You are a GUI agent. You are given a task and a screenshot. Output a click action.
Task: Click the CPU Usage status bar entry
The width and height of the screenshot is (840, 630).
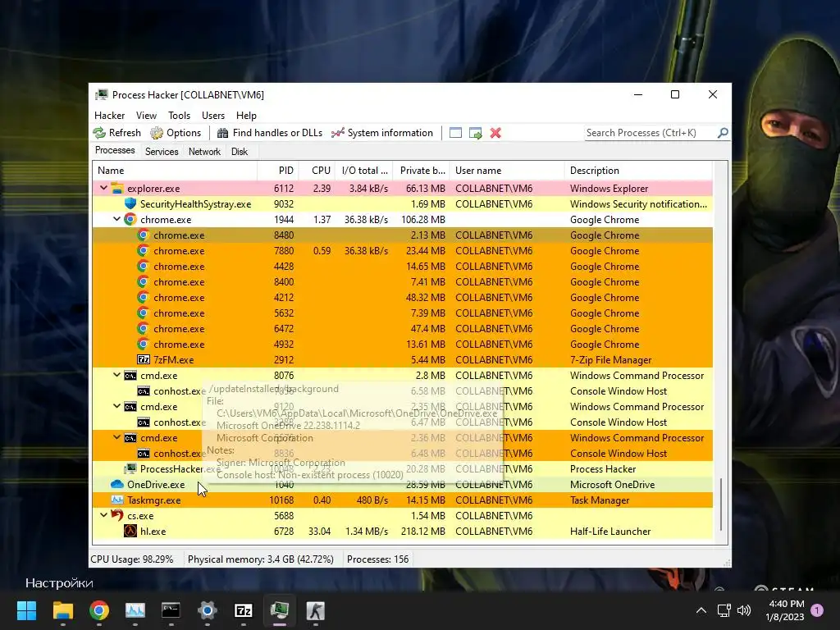pos(132,559)
